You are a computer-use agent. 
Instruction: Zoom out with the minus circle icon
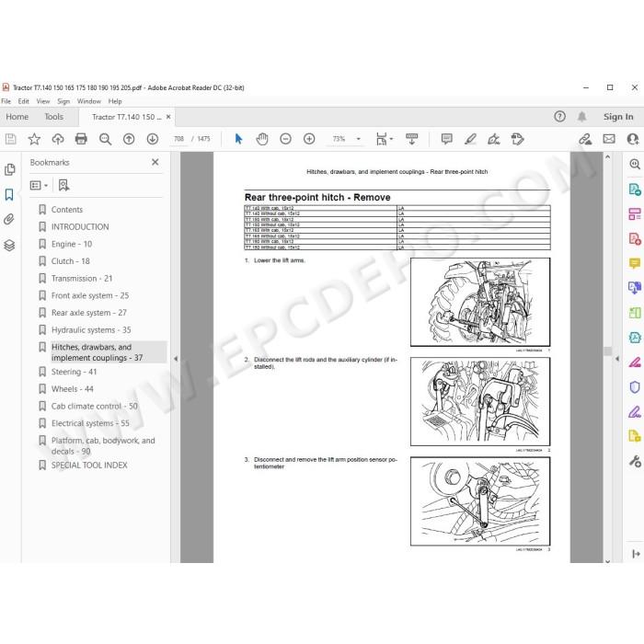pos(285,139)
